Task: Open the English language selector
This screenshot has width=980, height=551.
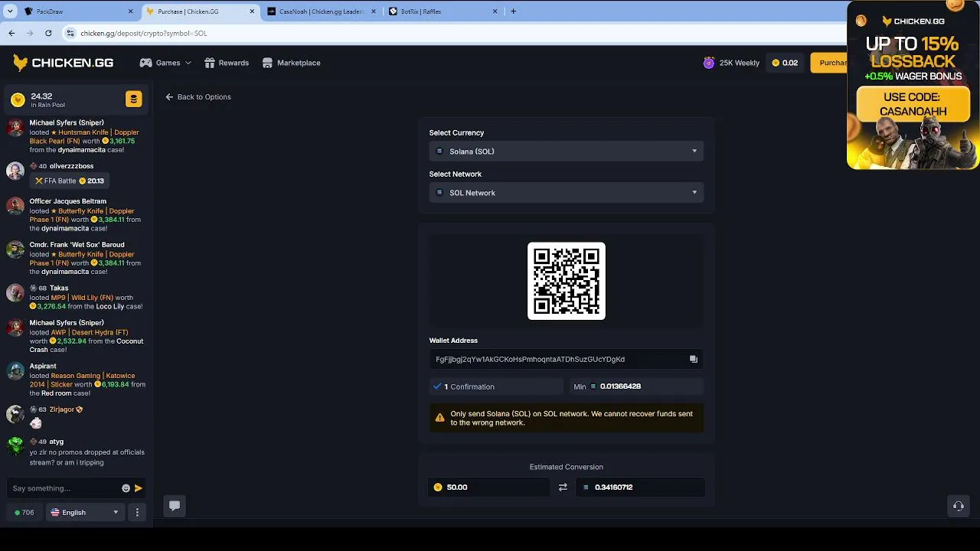Action: [x=85, y=513]
